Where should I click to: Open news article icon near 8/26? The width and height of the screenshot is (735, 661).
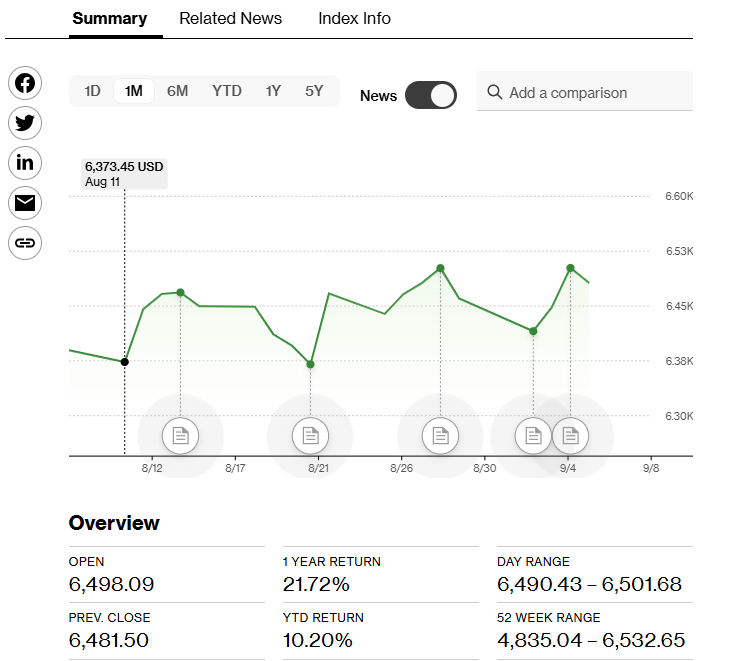point(439,435)
